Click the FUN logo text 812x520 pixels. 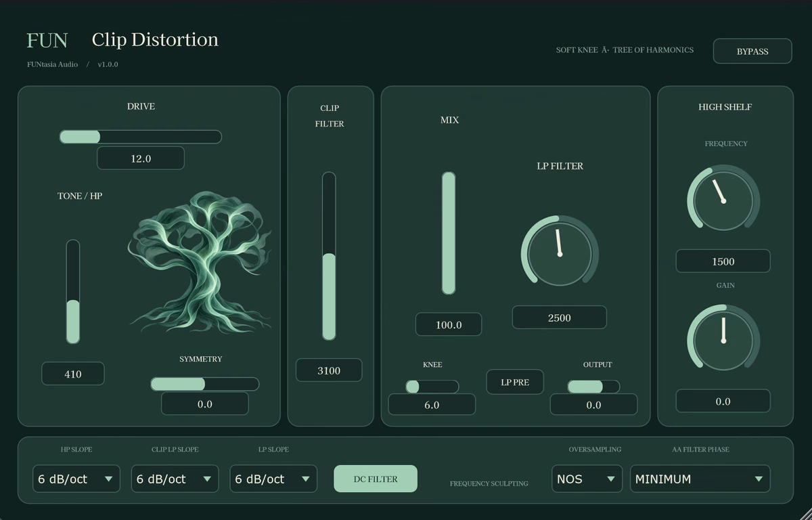(x=47, y=41)
